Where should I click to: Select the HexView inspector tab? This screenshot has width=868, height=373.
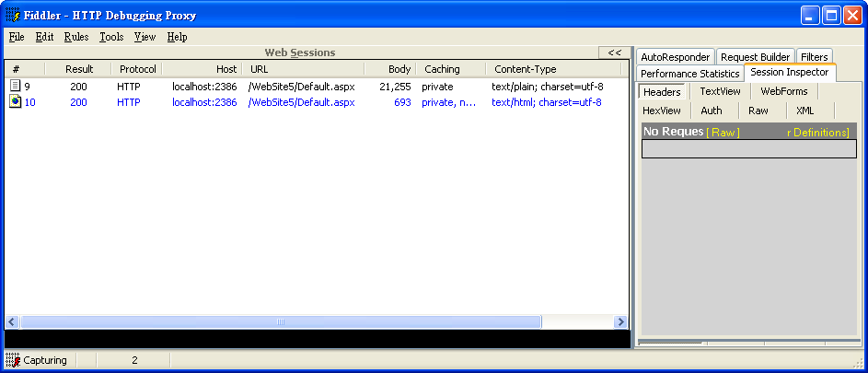pos(662,111)
